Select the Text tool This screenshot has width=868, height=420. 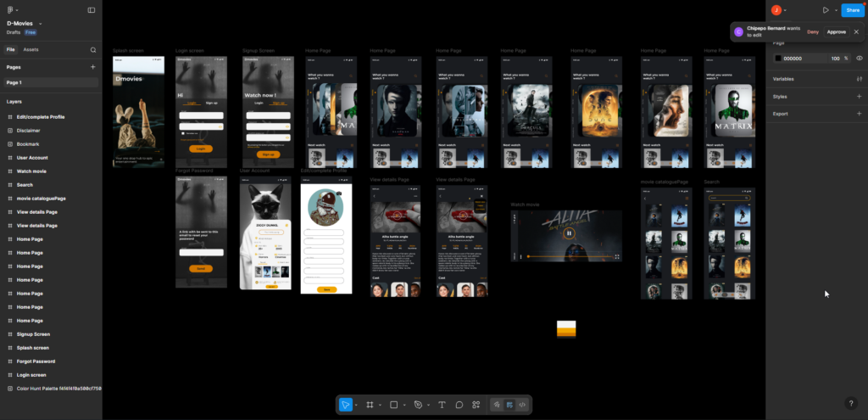(442, 405)
